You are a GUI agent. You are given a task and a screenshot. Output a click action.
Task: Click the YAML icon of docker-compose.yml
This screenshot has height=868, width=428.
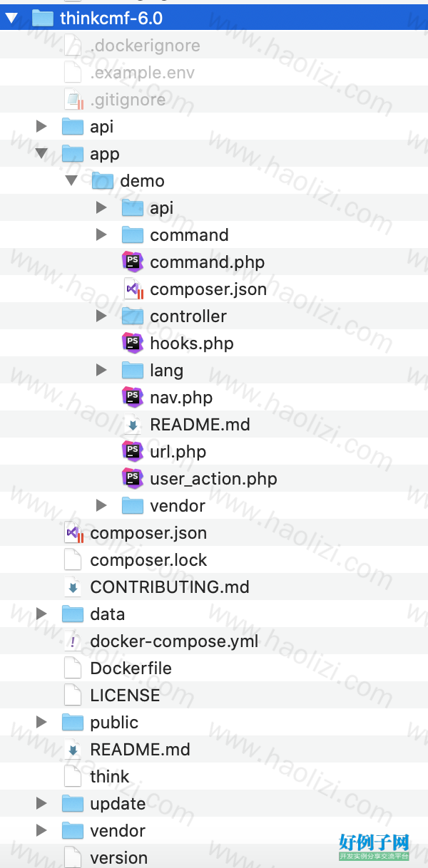point(73,641)
